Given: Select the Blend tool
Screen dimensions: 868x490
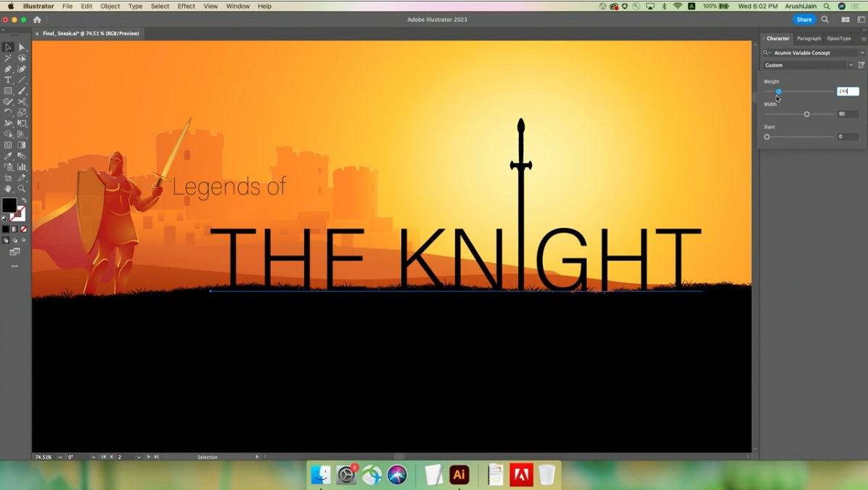Looking at the screenshot, I should point(22,156).
